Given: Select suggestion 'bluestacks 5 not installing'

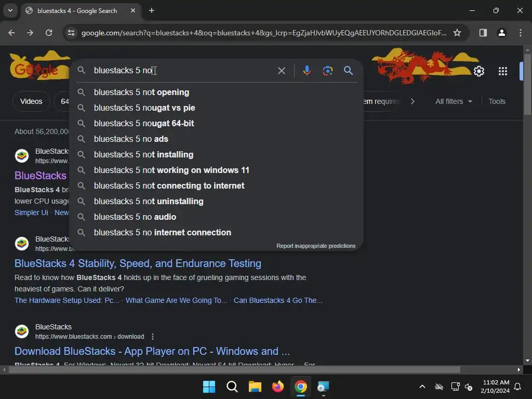Looking at the screenshot, I should (217, 155).
